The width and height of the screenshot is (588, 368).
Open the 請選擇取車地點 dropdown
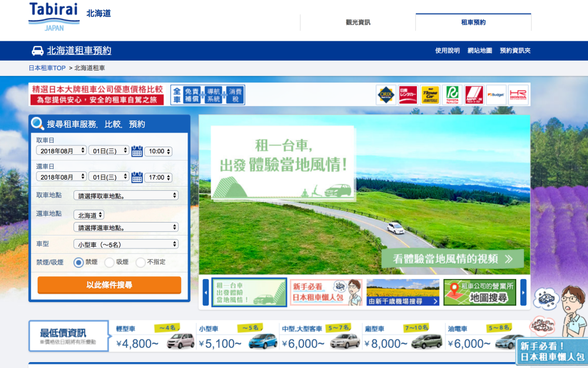click(x=126, y=195)
